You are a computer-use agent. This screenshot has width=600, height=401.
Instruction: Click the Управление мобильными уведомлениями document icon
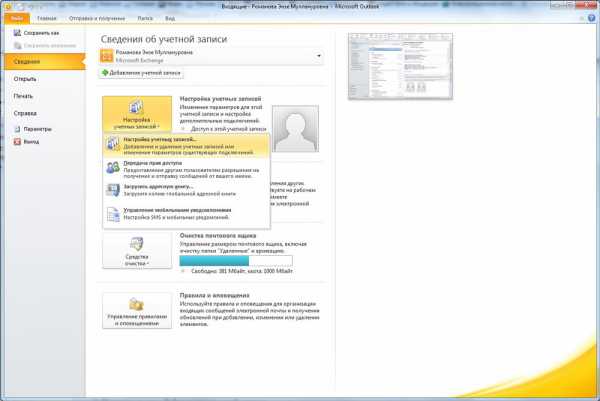(x=113, y=215)
